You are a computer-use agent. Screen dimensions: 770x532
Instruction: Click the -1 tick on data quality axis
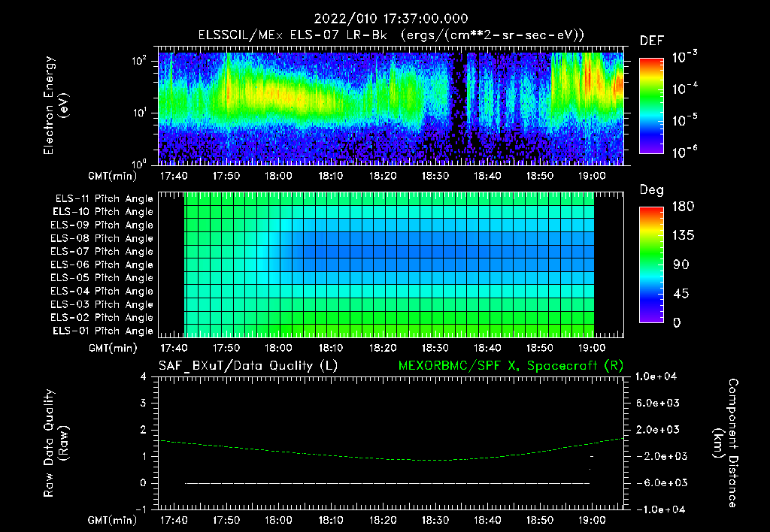tap(141, 509)
